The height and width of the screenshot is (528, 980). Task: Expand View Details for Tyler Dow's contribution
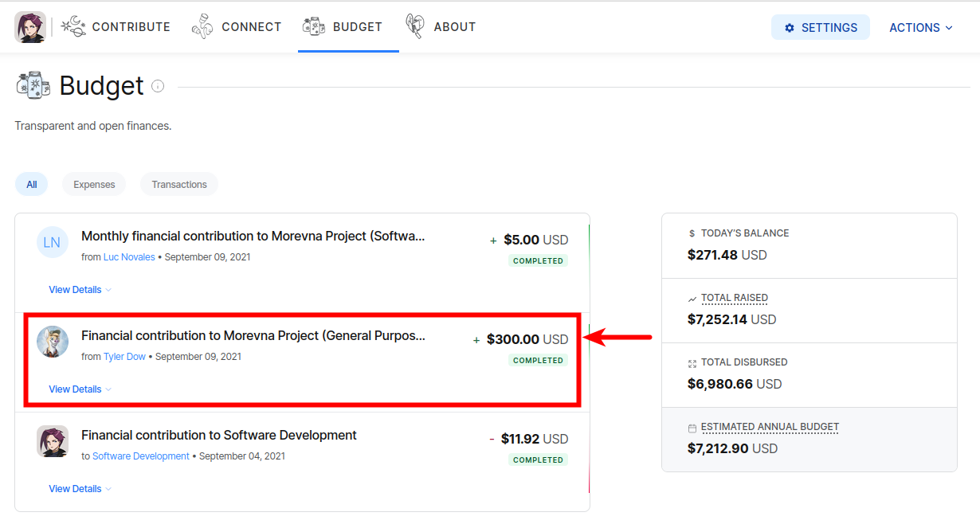80,389
